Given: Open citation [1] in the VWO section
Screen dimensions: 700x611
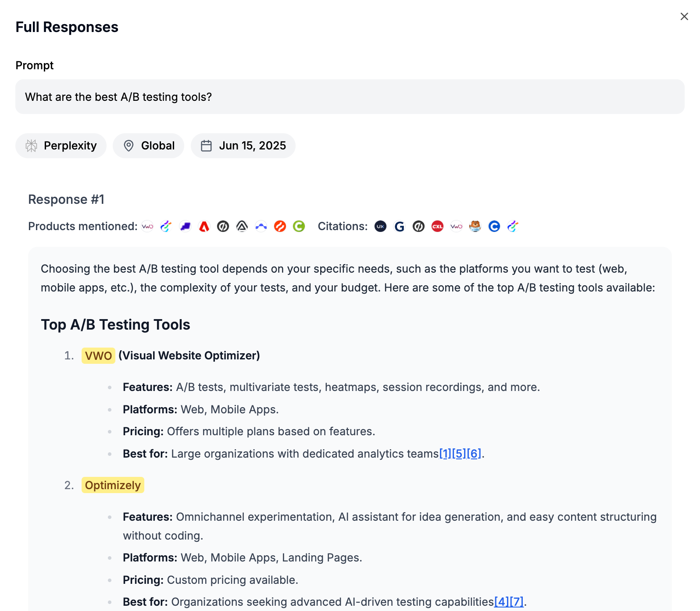Looking at the screenshot, I should click(445, 454).
